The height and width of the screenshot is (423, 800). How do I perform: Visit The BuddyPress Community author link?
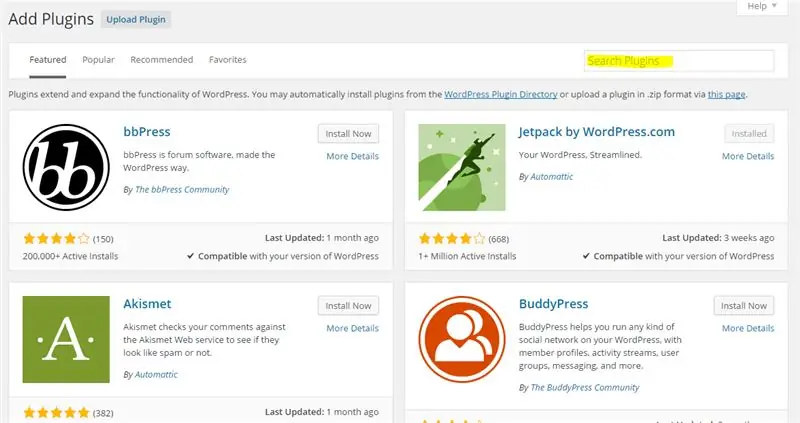[x=585, y=388]
